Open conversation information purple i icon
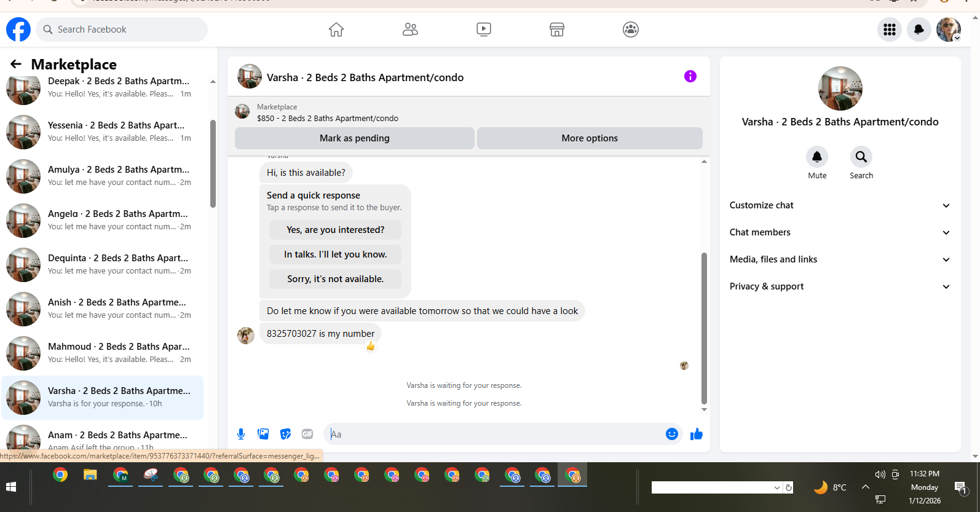 690,76
